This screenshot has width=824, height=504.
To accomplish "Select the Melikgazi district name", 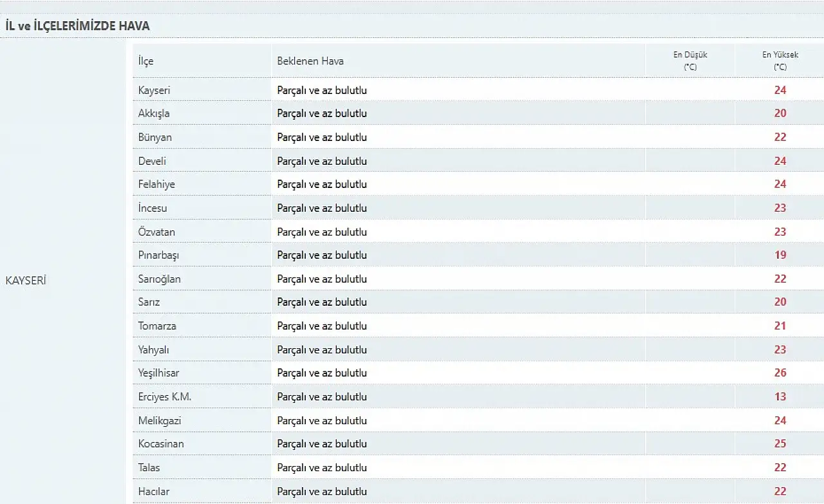I will [x=160, y=420].
